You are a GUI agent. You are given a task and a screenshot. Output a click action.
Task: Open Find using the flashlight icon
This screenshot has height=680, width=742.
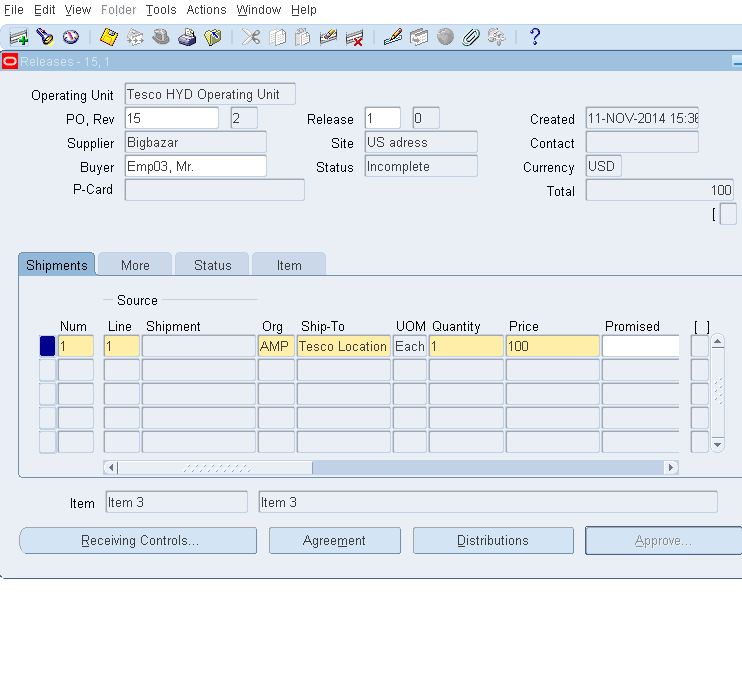click(x=45, y=37)
